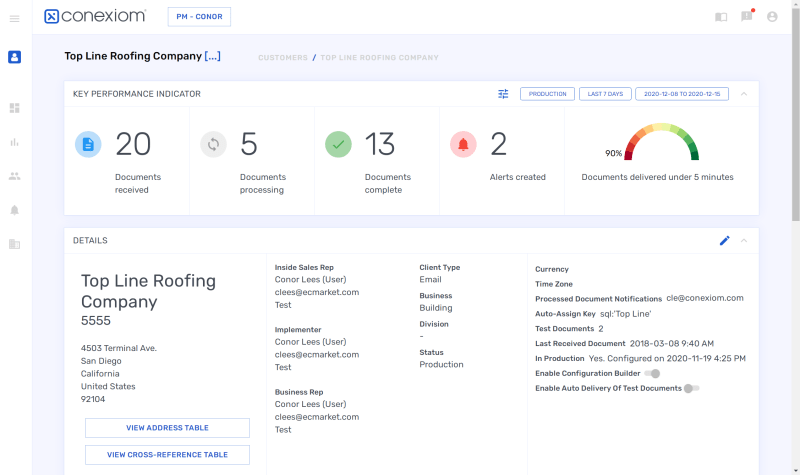Click Last Received Document date value
The image size is (800, 475).
pyautogui.click(x=671, y=343)
